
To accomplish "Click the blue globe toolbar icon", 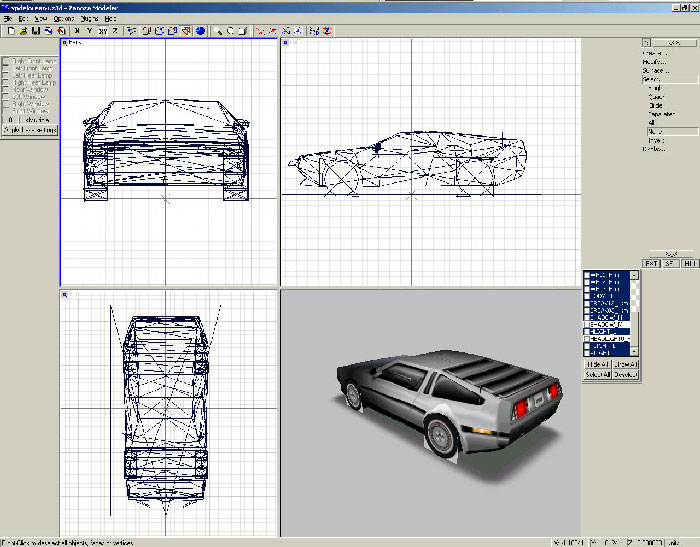I will click(x=200, y=31).
